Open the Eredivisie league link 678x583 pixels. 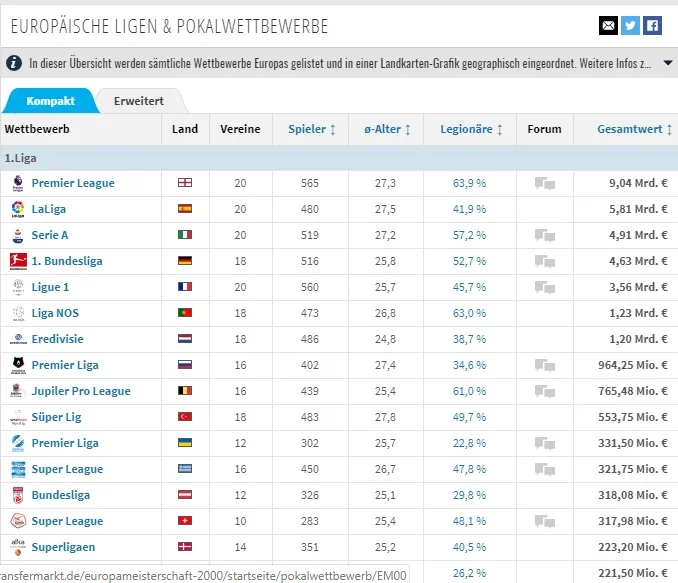click(56, 339)
